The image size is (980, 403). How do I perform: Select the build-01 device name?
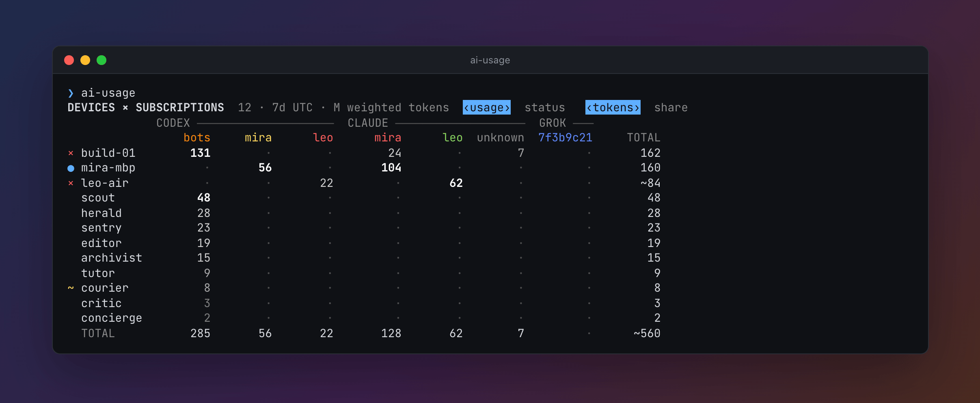click(108, 153)
